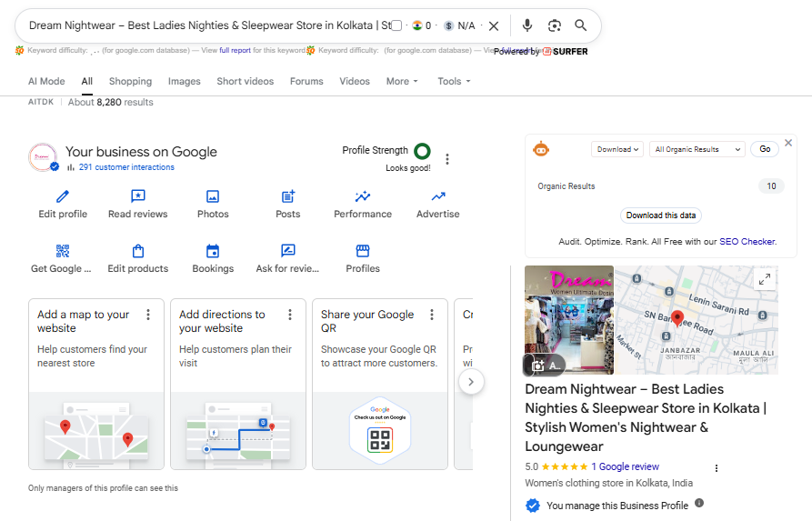Viewport: 812px width, 521px height.
Task: Click the orange robot extension icon
Action: point(541,149)
